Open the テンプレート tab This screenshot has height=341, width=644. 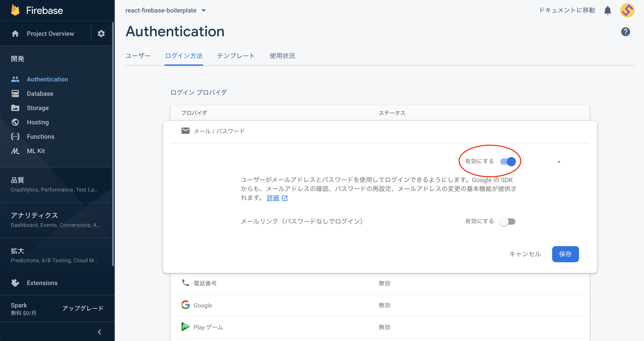point(236,56)
